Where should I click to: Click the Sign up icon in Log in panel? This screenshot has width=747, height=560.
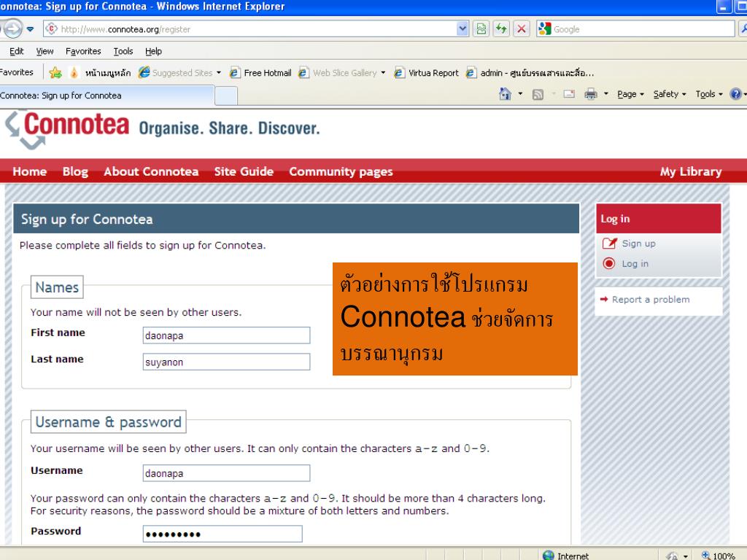(x=609, y=244)
